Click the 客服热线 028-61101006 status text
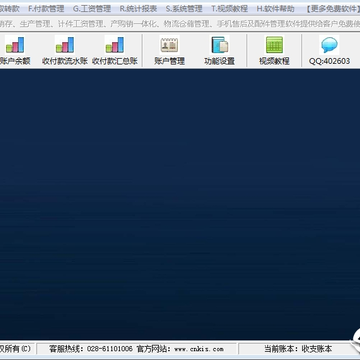The width and height of the screenshot is (360, 360). [x=91, y=349]
